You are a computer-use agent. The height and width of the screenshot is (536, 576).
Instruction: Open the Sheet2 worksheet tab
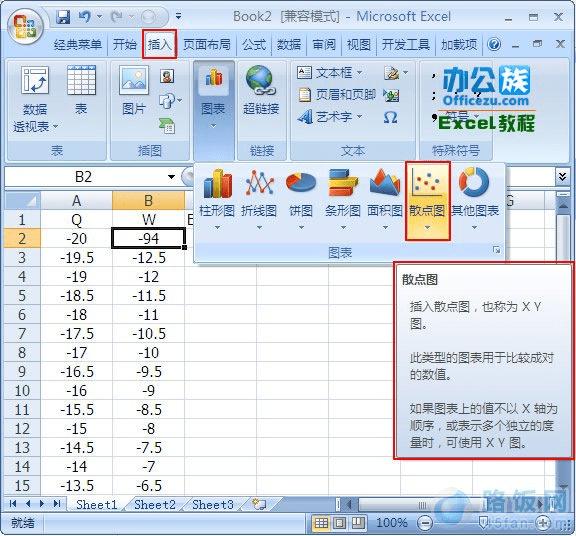pyautogui.click(x=155, y=504)
